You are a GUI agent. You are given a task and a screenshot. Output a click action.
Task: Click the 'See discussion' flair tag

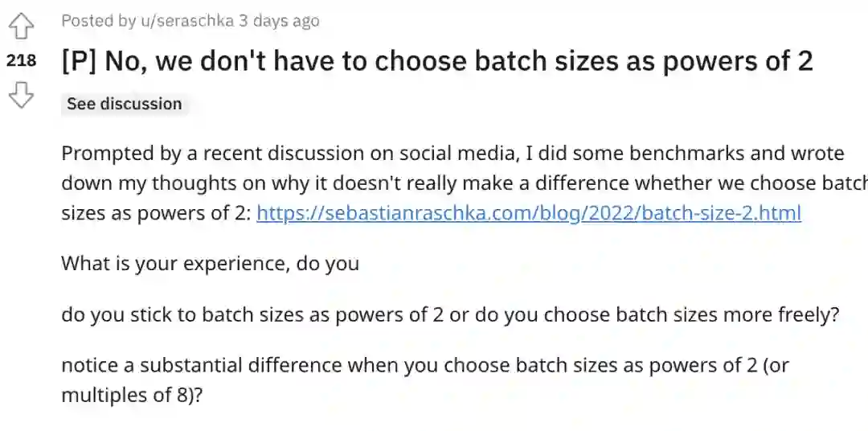[x=125, y=104]
